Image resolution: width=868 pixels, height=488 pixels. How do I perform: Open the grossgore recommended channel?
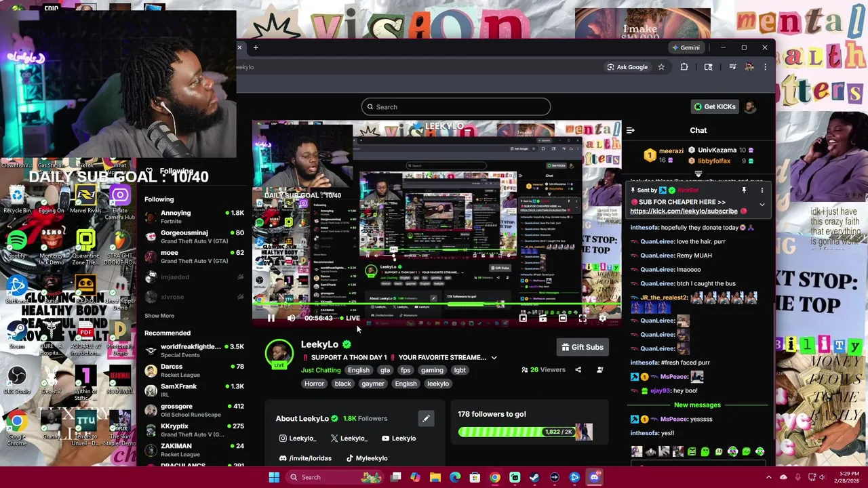(193, 410)
